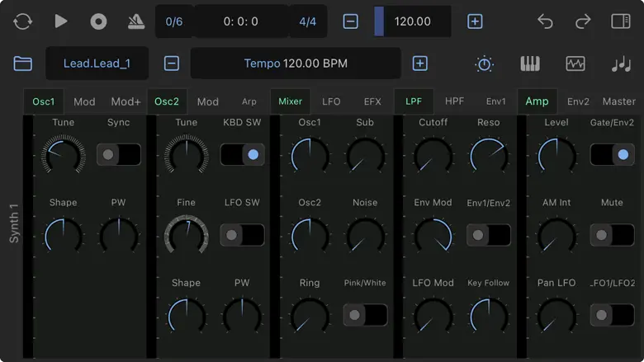The image size is (644, 362).
Task: Show the piano keyboard icon
Action: (530, 63)
